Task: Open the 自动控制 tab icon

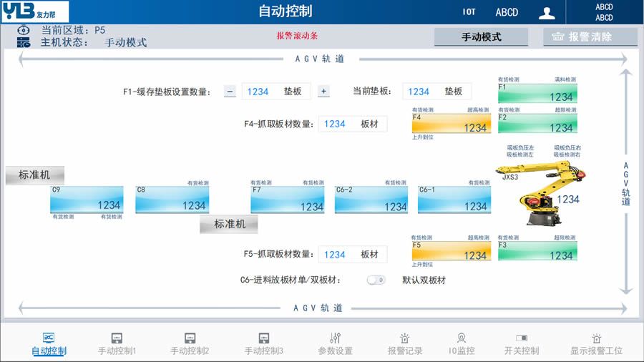Action: (49, 338)
